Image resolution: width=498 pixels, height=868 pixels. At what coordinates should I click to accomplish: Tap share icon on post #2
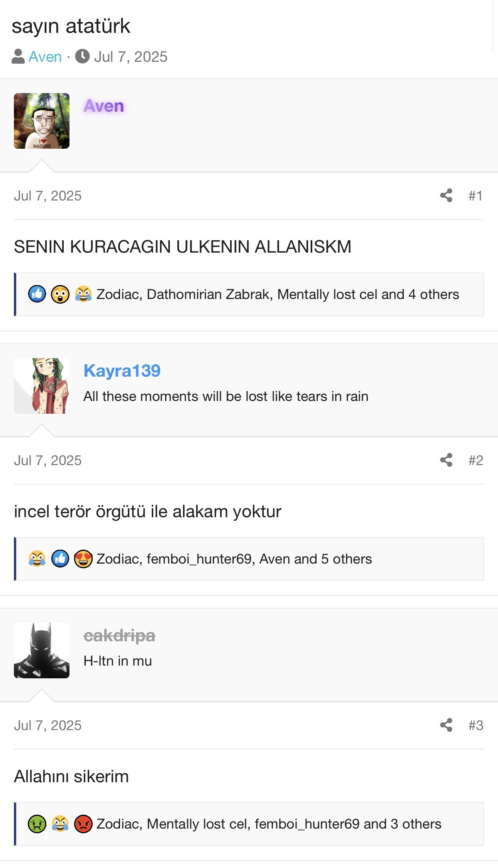coord(446,460)
